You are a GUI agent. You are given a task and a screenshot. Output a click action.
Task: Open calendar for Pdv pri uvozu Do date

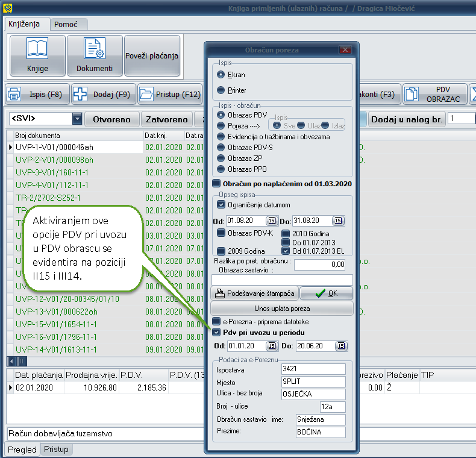(x=341, y=346)
